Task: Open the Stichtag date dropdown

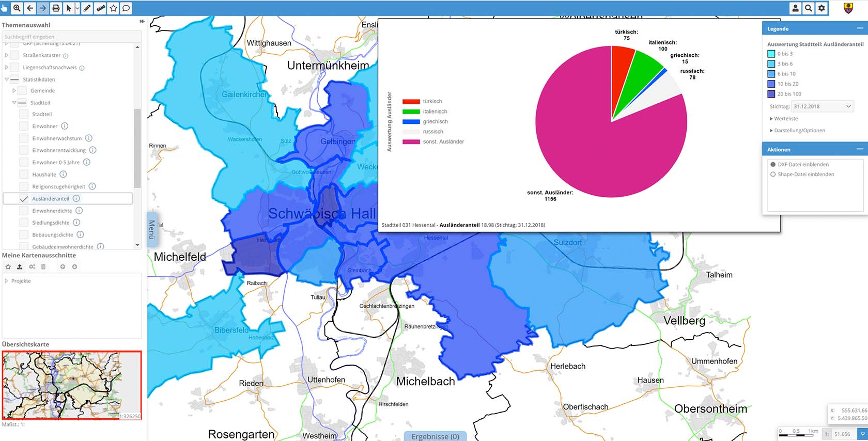Action: pyautogui.click(x=823, y=106)
